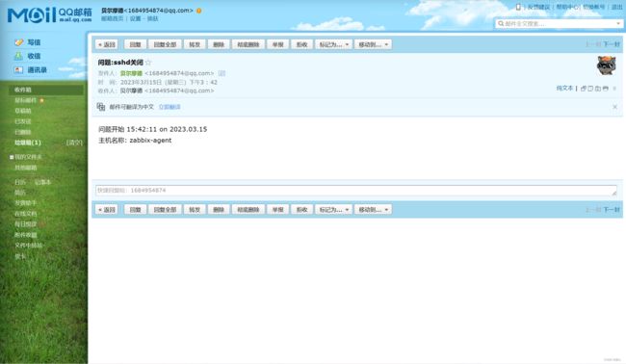Open the 移动到... dropdown in the upper toolbar
The height and width of the screenshot is (364, 626).
[x=373, y=44]
